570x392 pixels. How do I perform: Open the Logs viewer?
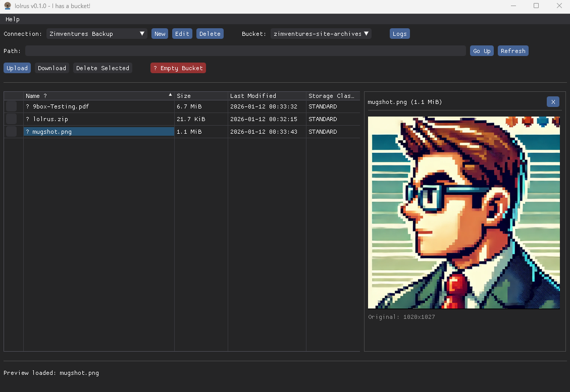coord(399,34)
